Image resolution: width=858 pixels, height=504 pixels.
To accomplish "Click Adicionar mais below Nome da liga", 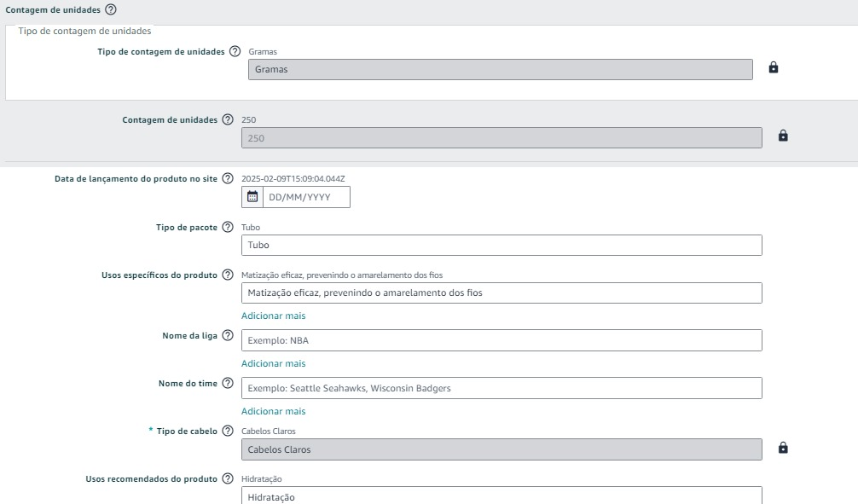I will pos(272,363).
